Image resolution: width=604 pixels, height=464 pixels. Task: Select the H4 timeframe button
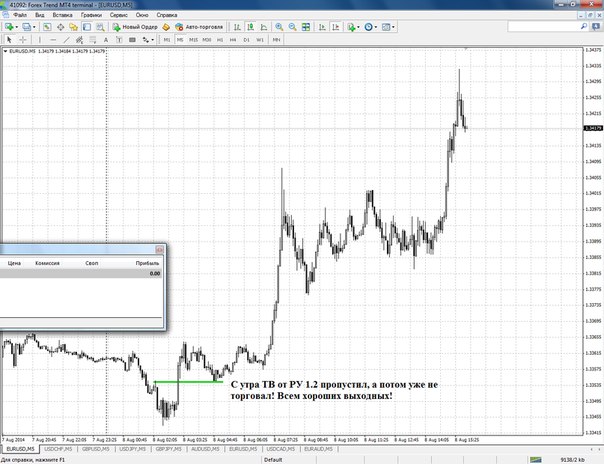(x=233, y=40)
